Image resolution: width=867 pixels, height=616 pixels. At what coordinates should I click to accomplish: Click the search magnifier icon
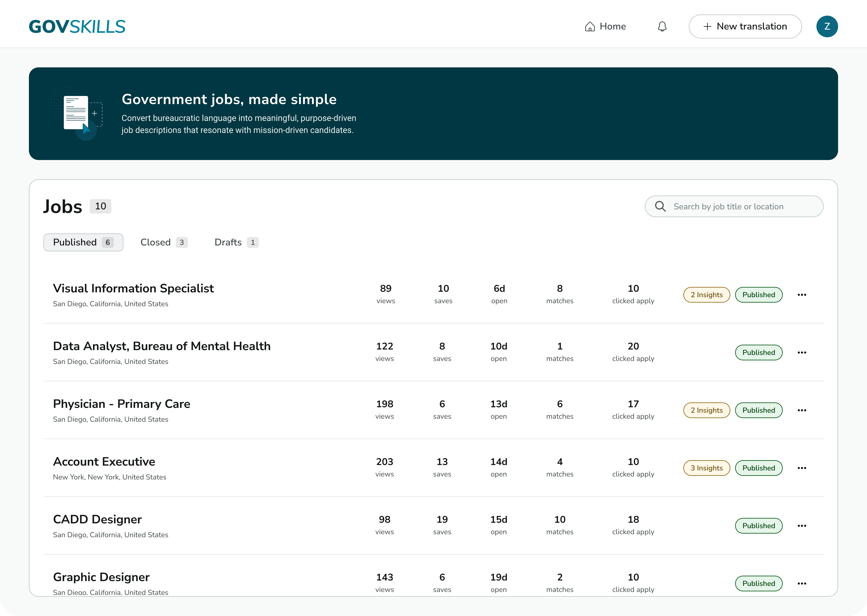tap(660, 206)
